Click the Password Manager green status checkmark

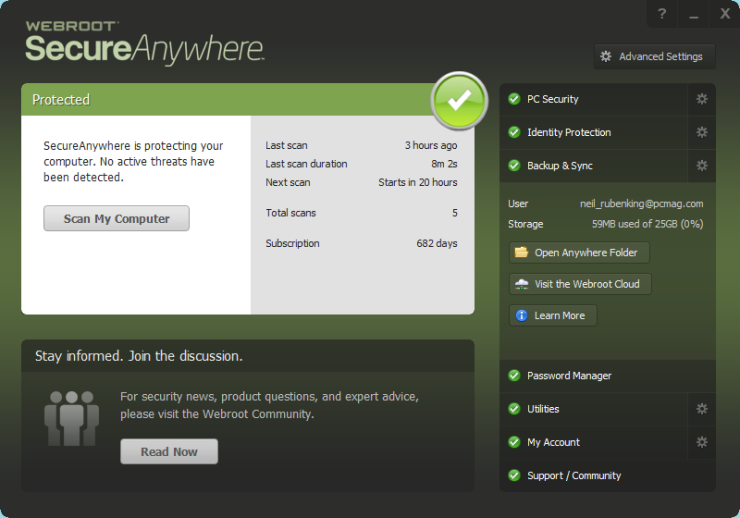pyautogui.click(x=514, y=376)
